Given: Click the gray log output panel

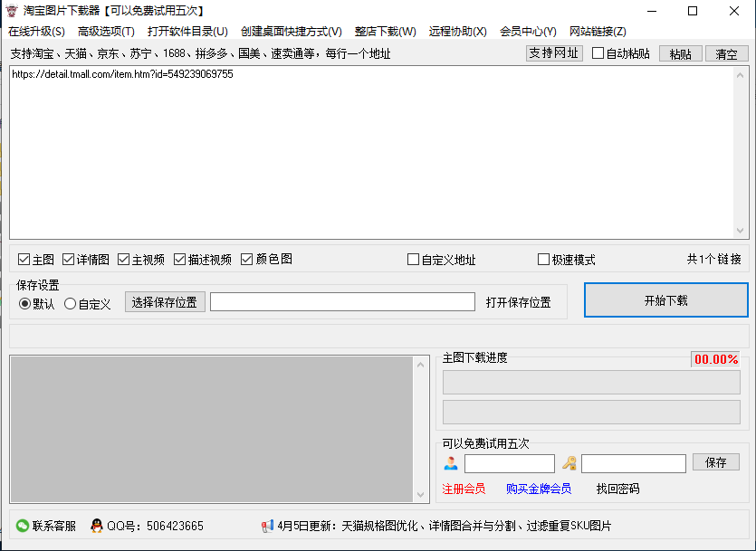Looking at the screenshot, I should pyautogui.click(x=212, y=429).
